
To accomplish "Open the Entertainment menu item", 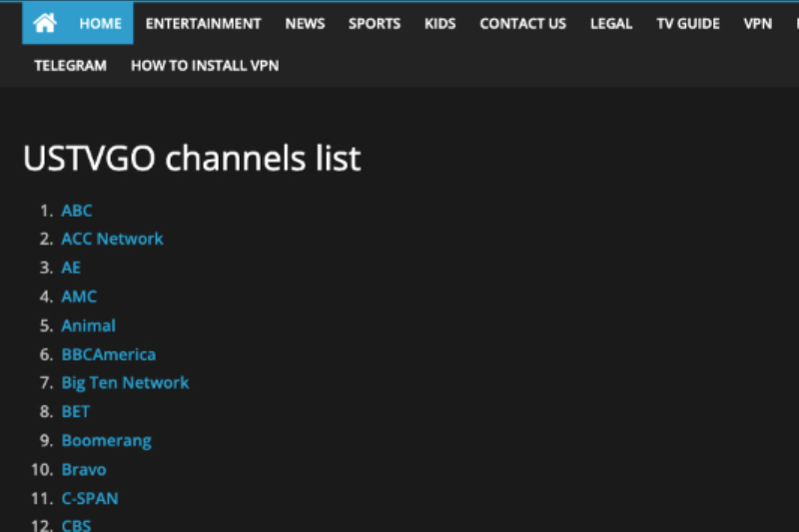I will [203, 24].
